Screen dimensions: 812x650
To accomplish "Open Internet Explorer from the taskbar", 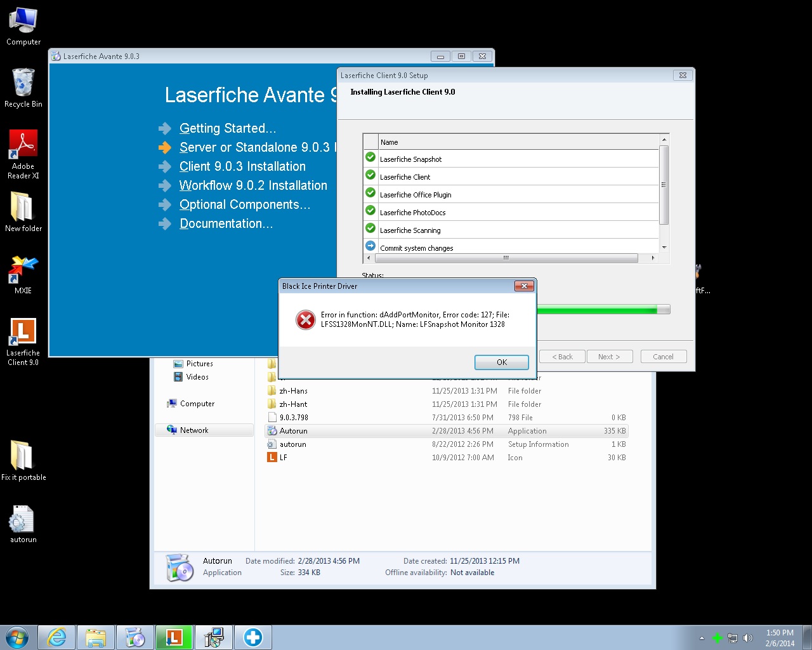I will pos(57,637).
